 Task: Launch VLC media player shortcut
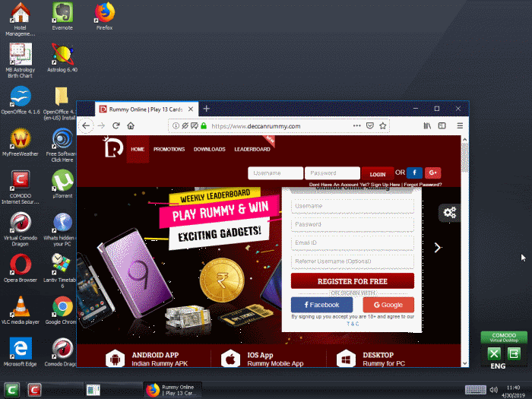(x=21, y=310)
